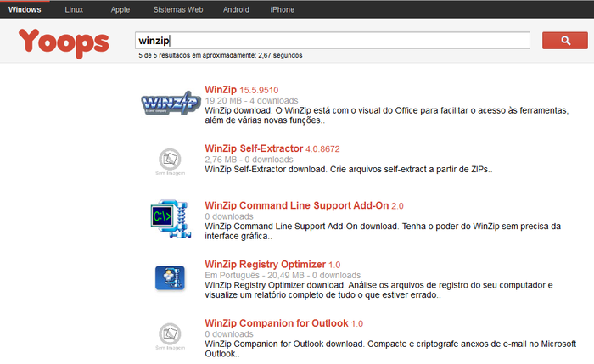The height and width of the screenshot is (364, 594).
Task: Click the WinZip Companion for Outlook placeholder icon
Action: tap(170, 336)
